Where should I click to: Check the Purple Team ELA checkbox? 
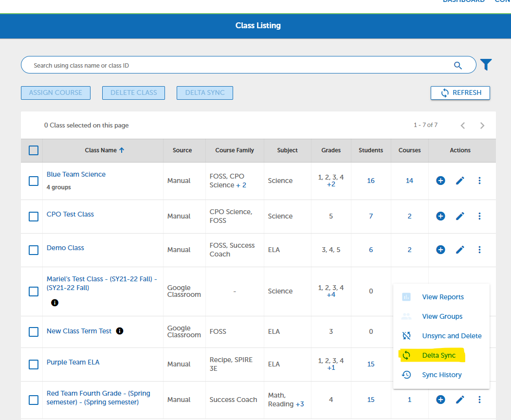point(34,365)
